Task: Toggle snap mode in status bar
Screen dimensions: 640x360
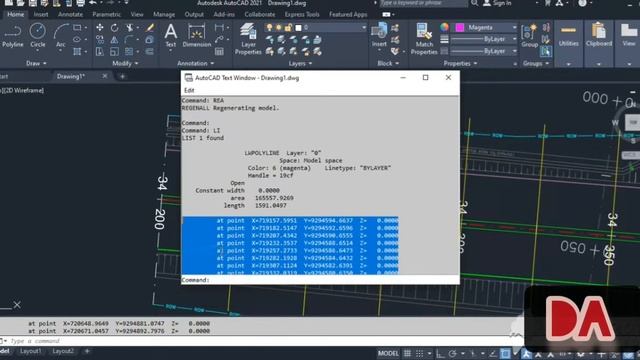Action: [419, 353]
